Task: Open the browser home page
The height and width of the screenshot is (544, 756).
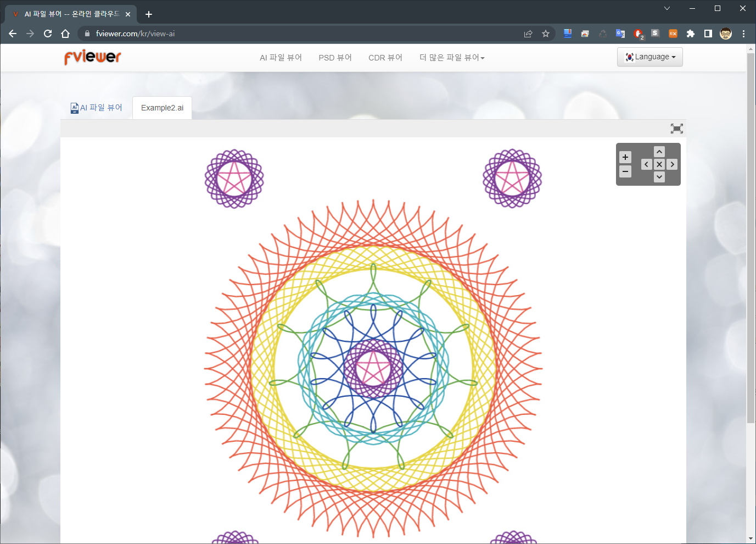Action: 65,34
